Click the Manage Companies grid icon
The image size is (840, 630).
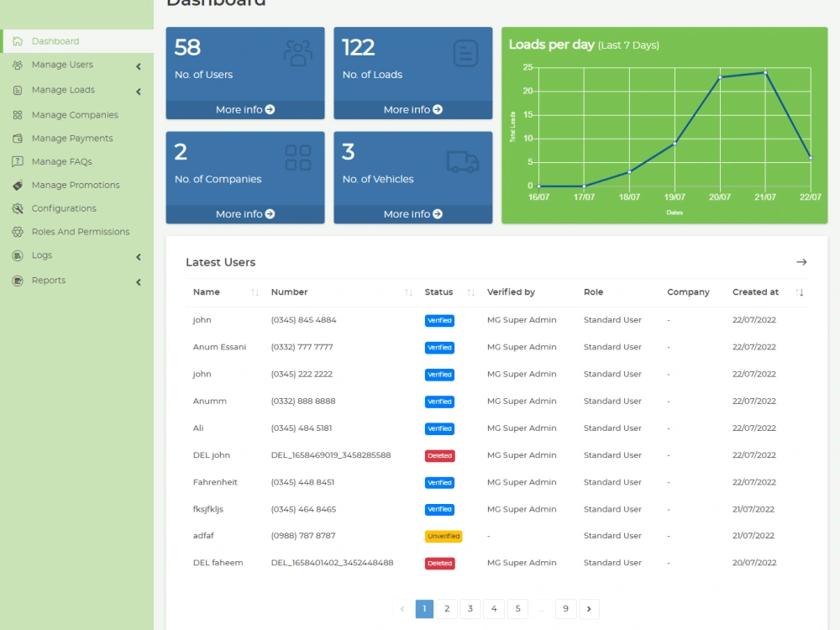[18, 114]
